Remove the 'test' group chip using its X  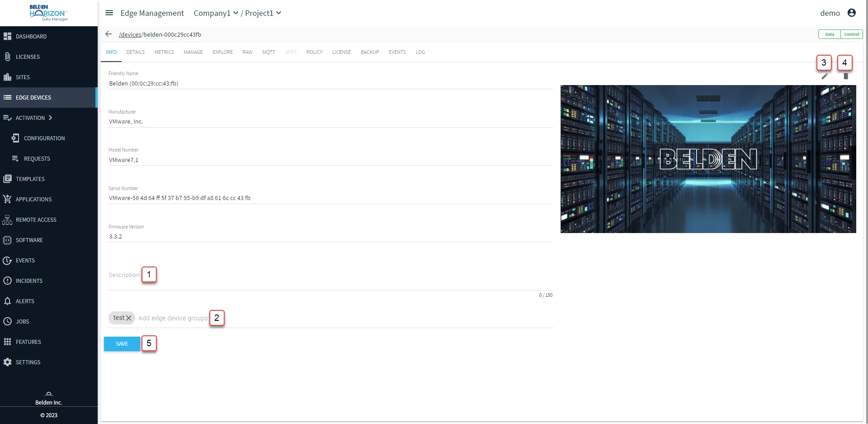(x=129, y=318)
